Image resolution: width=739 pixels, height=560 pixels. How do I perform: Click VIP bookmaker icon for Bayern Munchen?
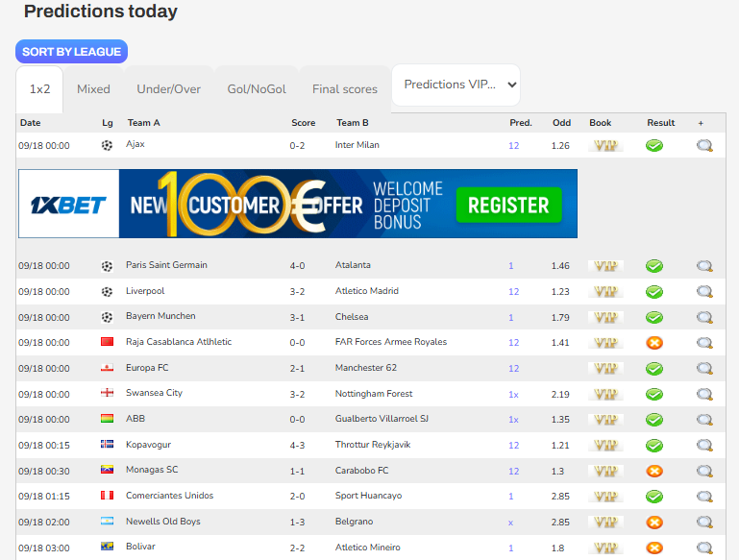pyautogui.click(x=604, y=317)
